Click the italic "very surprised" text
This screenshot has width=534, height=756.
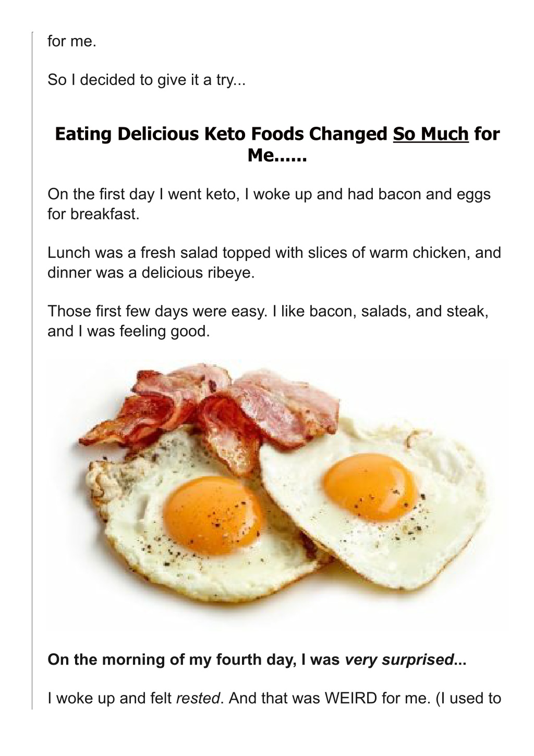pyautogui.click(x=399, y=659)
